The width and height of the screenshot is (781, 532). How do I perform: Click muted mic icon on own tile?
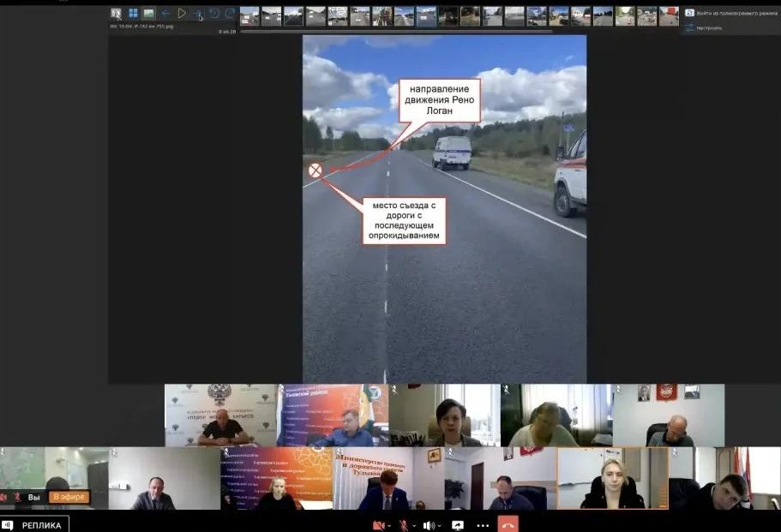tap(17, 497)
